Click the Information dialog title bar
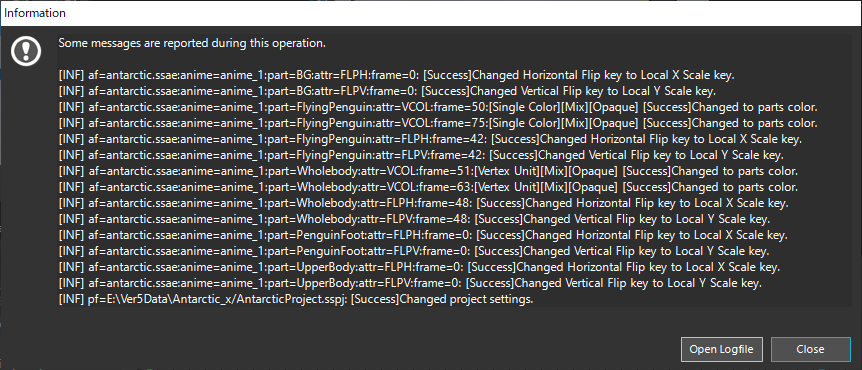The width and height of the screenshot is (862, 370). pos(431,13)
